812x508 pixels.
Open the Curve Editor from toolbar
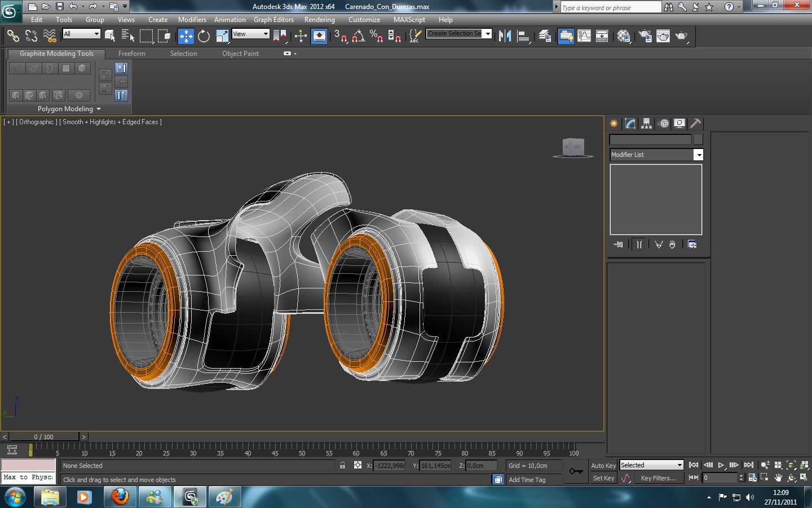click(584, 36)
